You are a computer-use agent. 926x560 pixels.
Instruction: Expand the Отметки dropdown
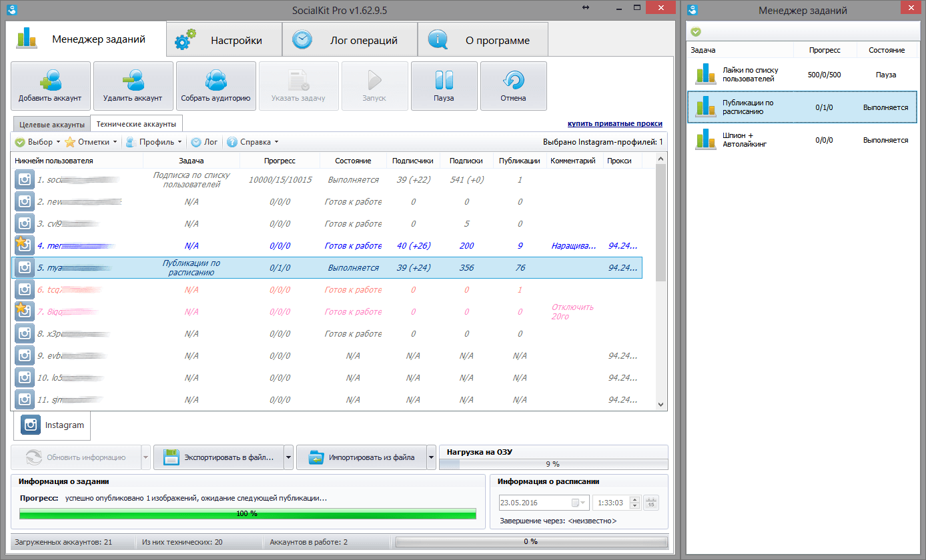tap(91, 142)
